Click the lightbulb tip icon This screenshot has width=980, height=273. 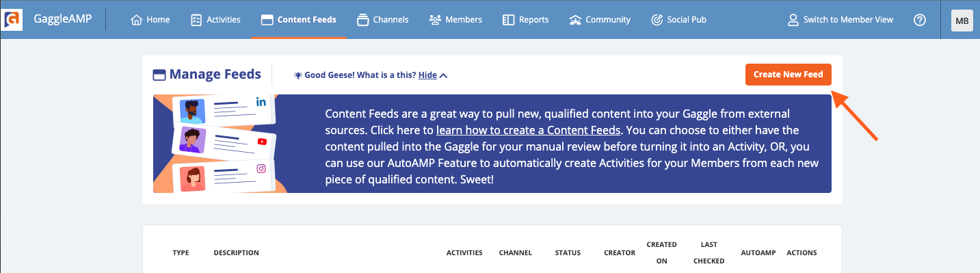tap(297, 75)
